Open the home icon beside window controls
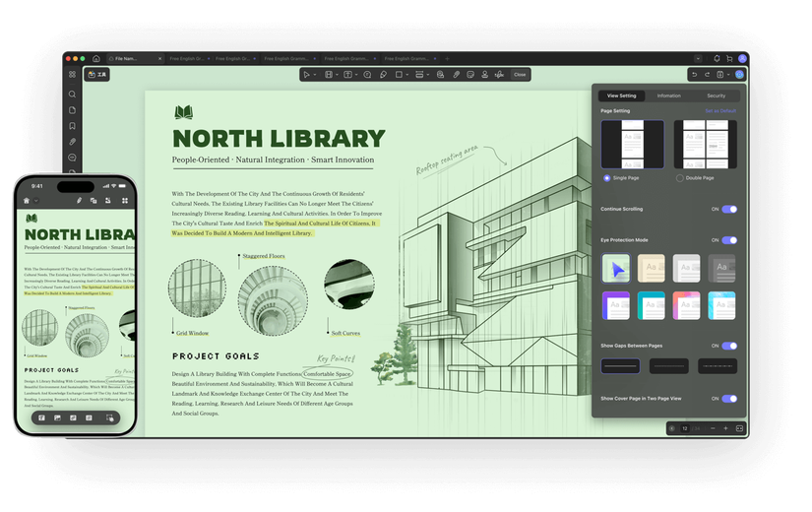 95,58
